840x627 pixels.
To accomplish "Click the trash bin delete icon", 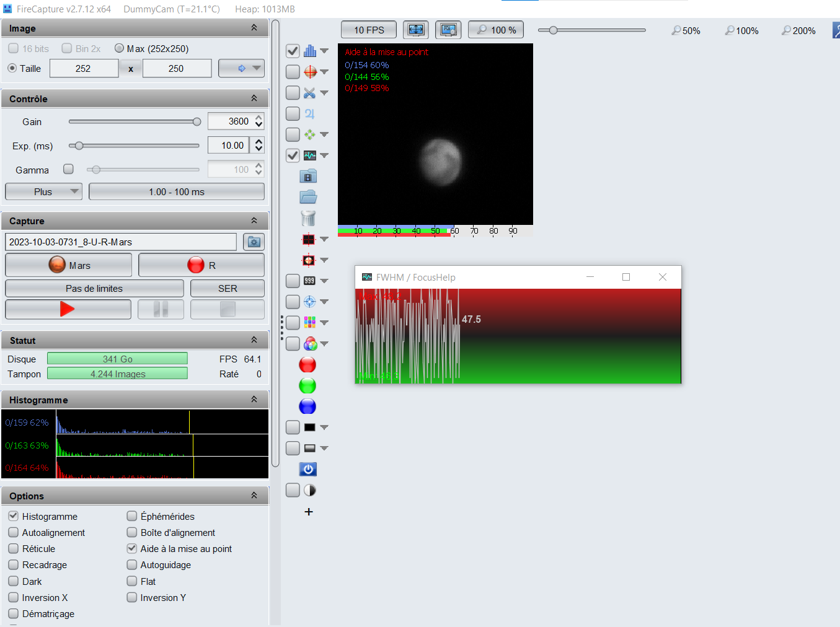I will point(308,218).
